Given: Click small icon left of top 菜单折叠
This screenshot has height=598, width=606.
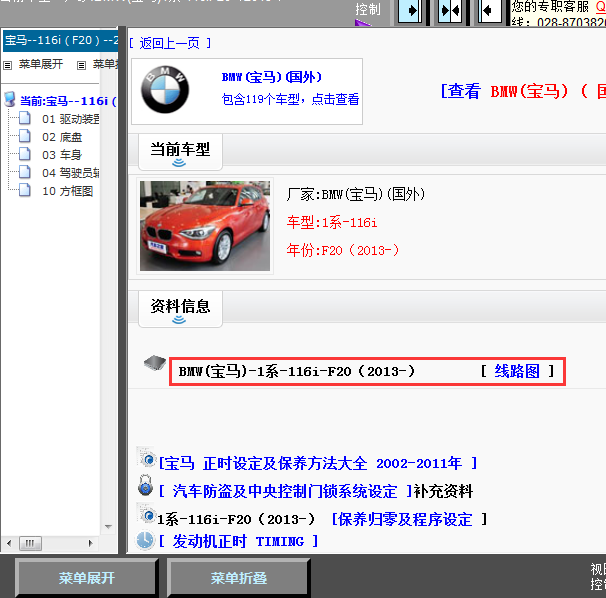Looking at the screenshot, I should coord(81,65).
